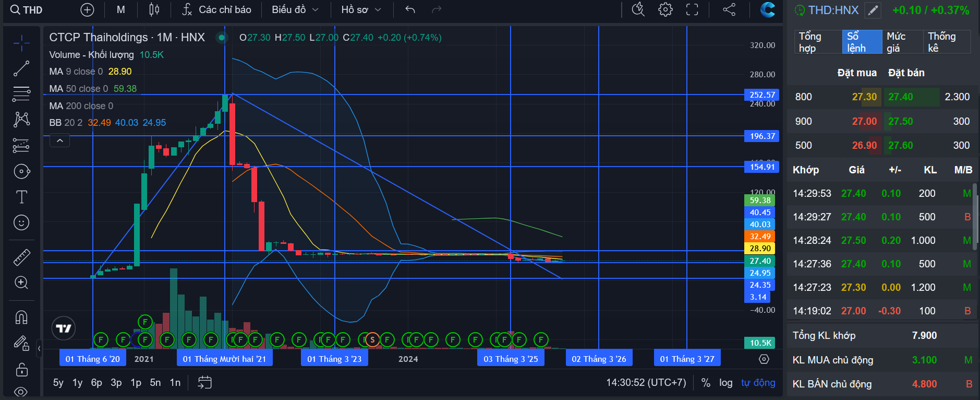
Task: Toggle percent scale mode
Action: (706, 383)
